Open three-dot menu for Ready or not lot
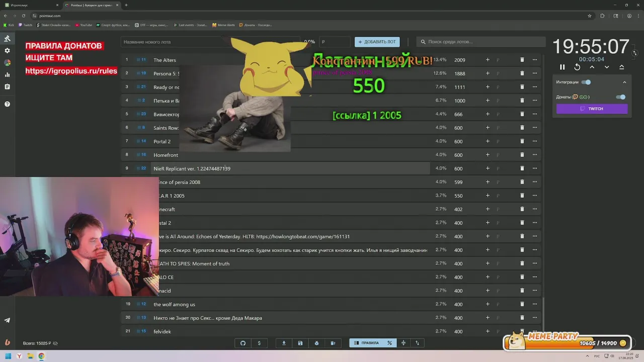 tap(535, 87)
